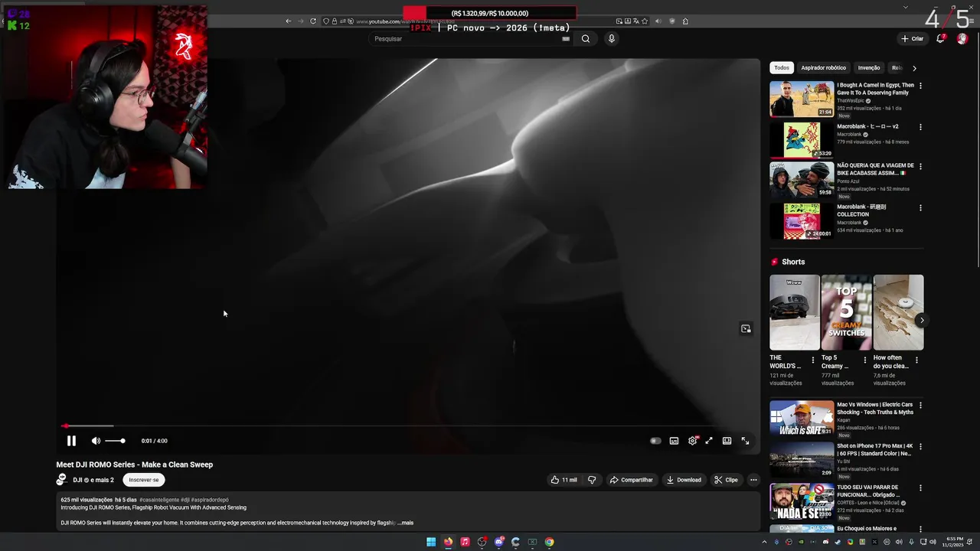The width and height of the screenshot is (980, 551).
Task: Open the NÃO QUERIA QUE A VIAGEM DE BIKE thumbnail
Action: [x=802, y=179]
